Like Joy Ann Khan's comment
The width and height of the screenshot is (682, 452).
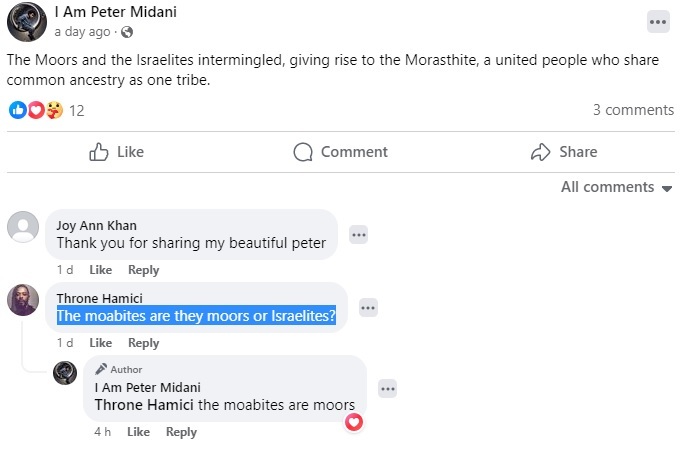(100, 270)
